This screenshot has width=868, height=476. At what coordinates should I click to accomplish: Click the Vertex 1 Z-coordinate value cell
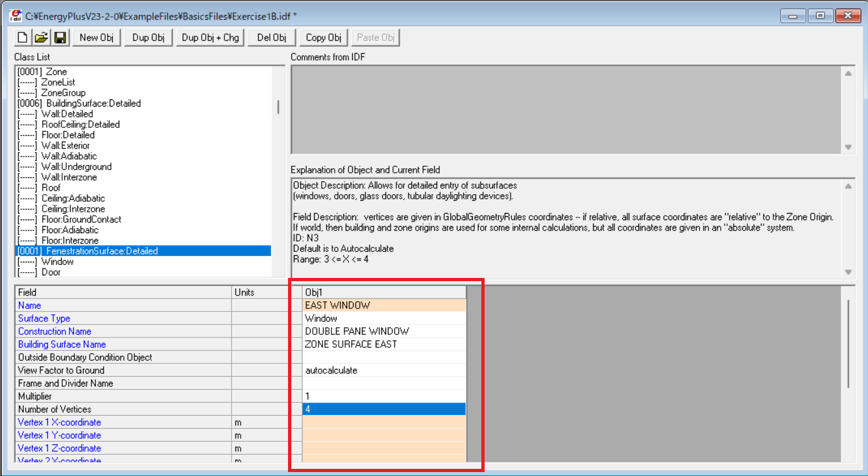tap(384, 448)
